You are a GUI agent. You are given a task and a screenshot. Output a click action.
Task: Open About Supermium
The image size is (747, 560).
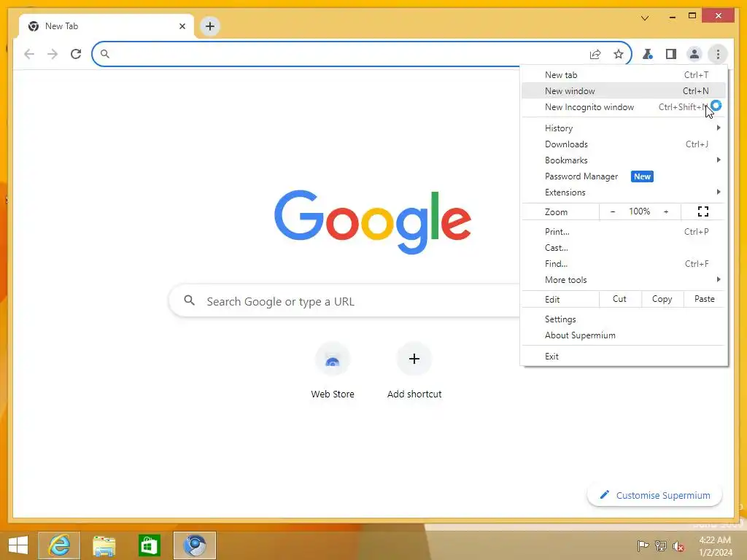(624, 335)
